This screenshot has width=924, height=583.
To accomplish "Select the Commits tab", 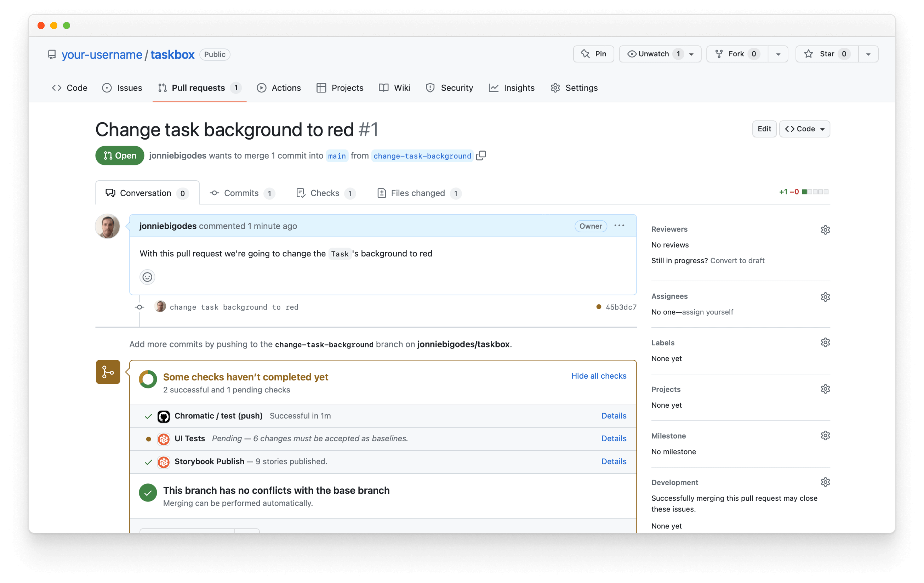I will pyautogui.click(x=241, y=193).
